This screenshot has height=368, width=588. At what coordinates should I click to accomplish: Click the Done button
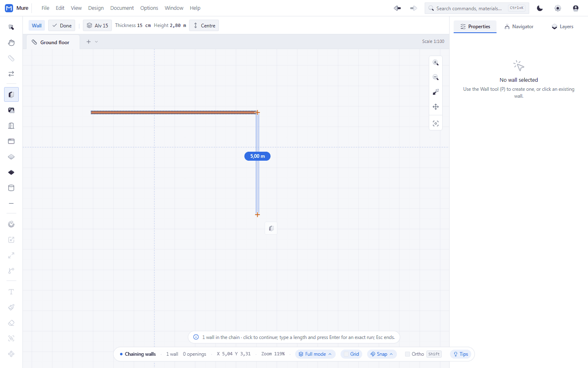(x=62, y=25)
